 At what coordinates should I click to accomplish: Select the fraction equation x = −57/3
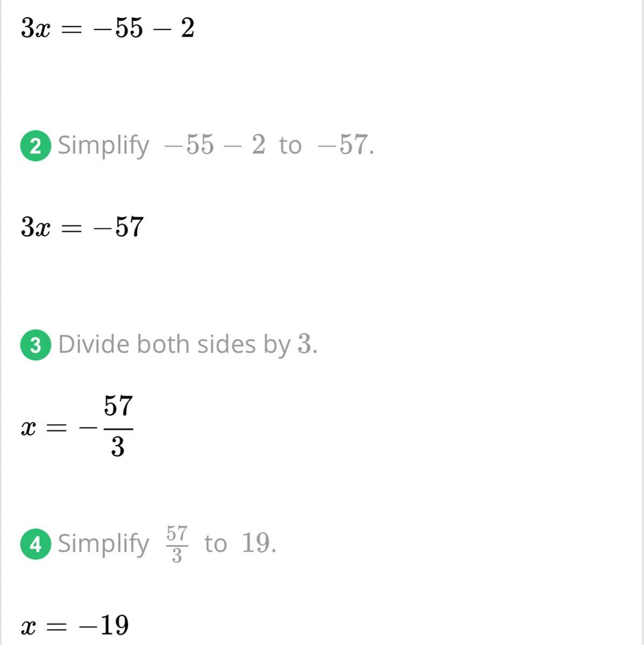[x=77, y=427]
